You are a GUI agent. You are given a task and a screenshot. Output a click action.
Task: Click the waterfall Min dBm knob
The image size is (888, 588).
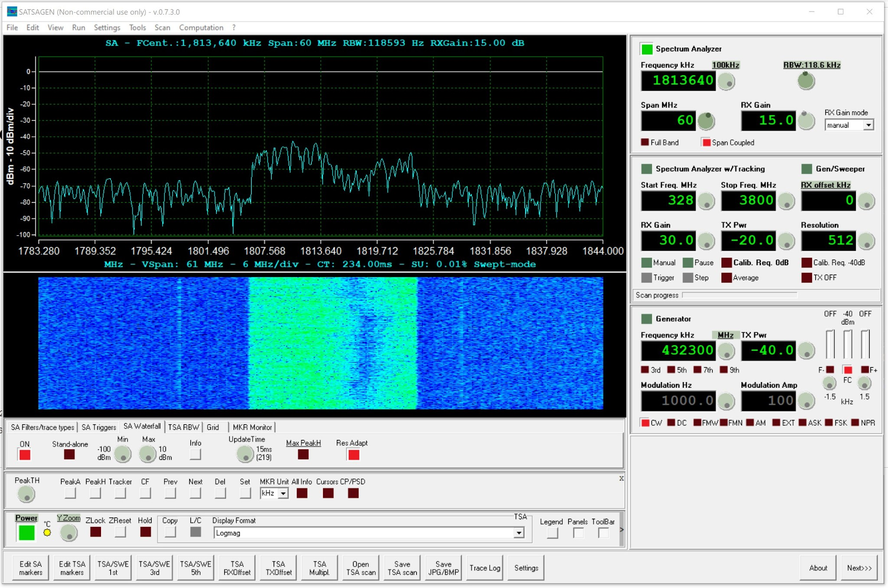tap(123, 455)
